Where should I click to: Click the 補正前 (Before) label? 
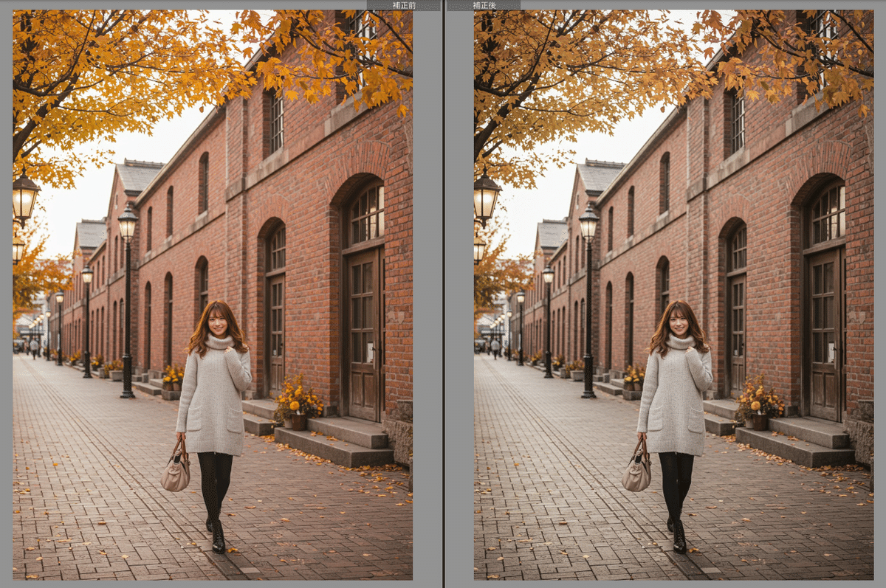tap(403, 5)
